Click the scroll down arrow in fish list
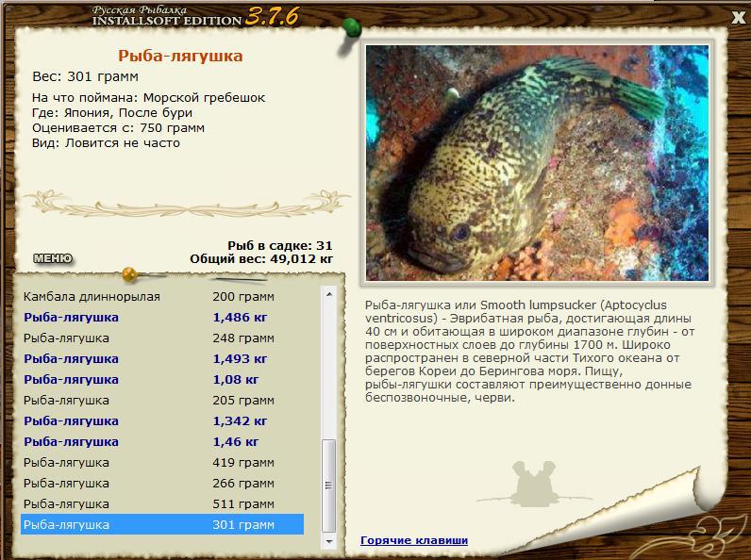This screenshot has width=751, height=560. click(x=329, y=542)
